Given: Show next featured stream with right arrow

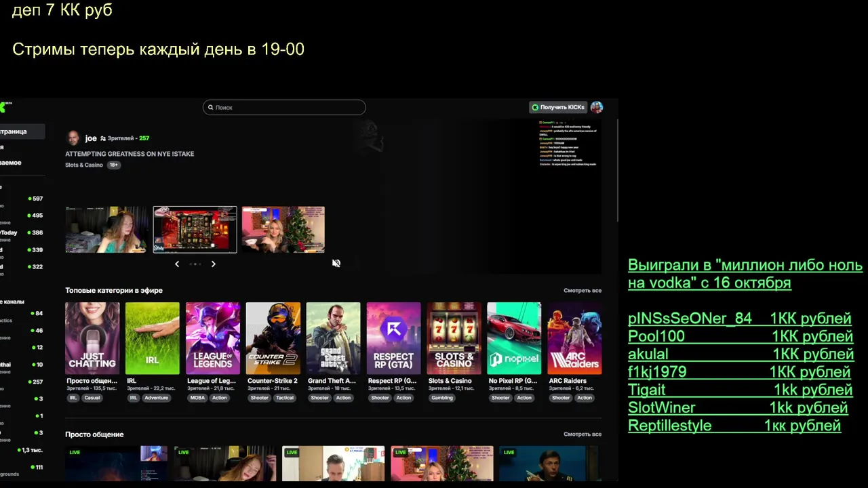Looking at the screenshot, I should 213,264.
